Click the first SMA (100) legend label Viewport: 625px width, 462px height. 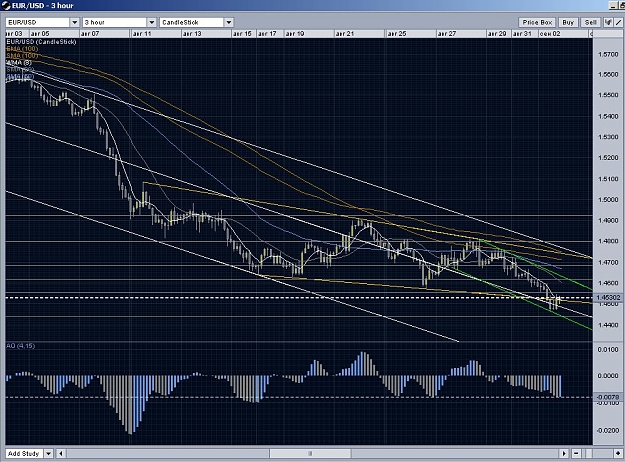pyautogui.click(x=22, y=49)
